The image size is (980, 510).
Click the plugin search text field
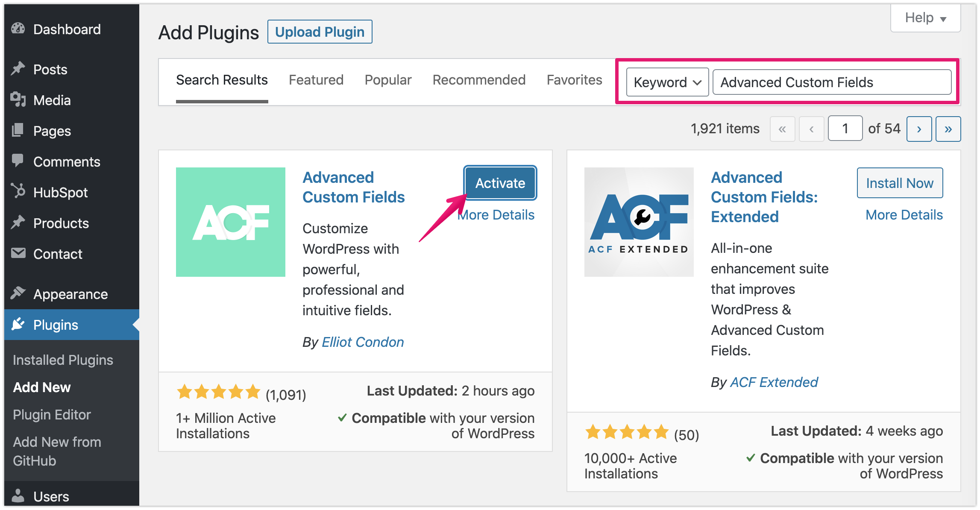click(x=832, y=82)
